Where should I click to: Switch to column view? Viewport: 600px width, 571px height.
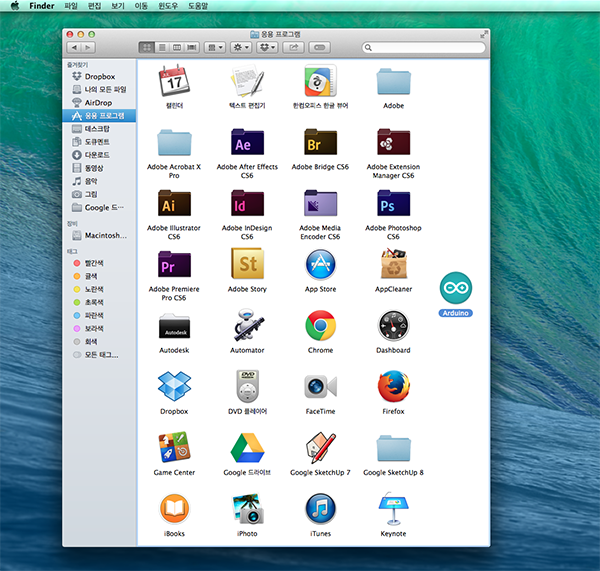(177, 47)
